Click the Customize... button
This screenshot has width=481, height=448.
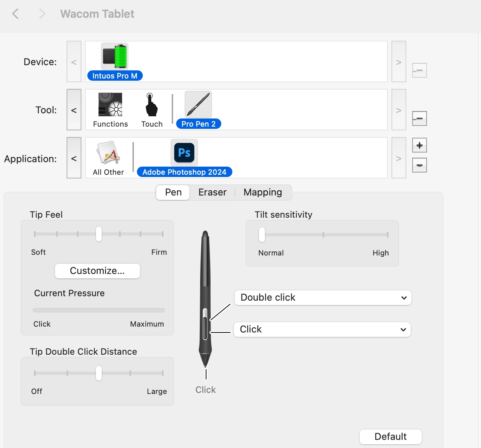(97, 271)
